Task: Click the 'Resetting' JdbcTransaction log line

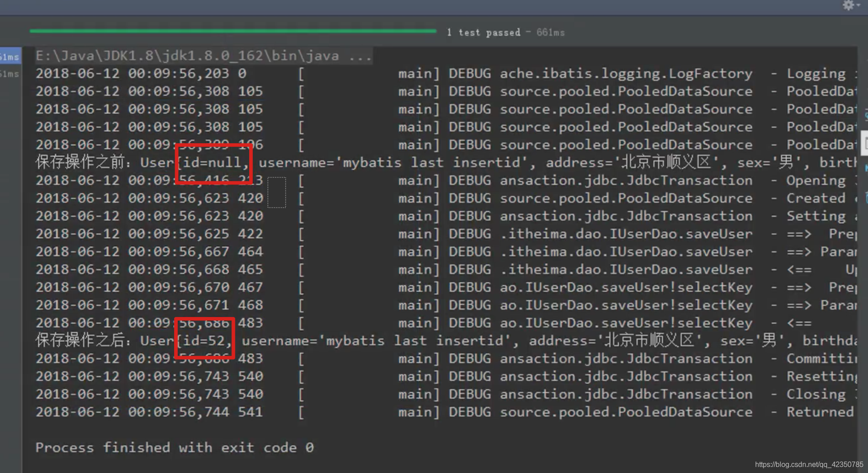Action: pos(446,377)
